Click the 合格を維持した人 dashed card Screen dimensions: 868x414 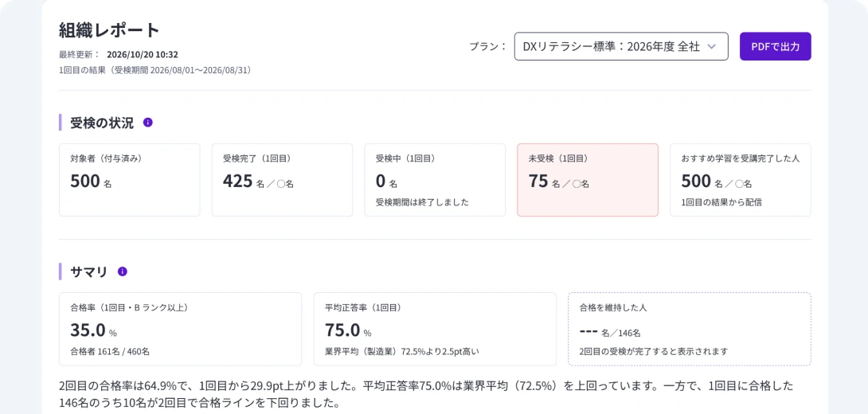689,329
